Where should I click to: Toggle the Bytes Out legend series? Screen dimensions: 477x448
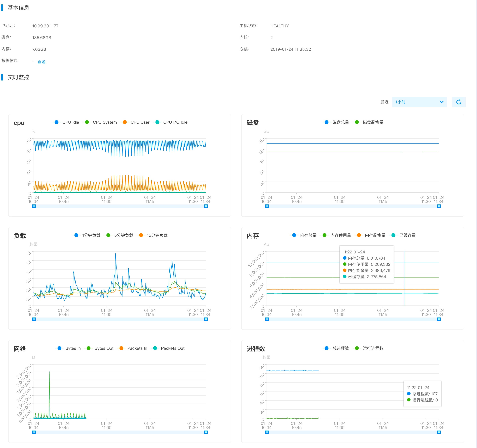tap(99, 348)
